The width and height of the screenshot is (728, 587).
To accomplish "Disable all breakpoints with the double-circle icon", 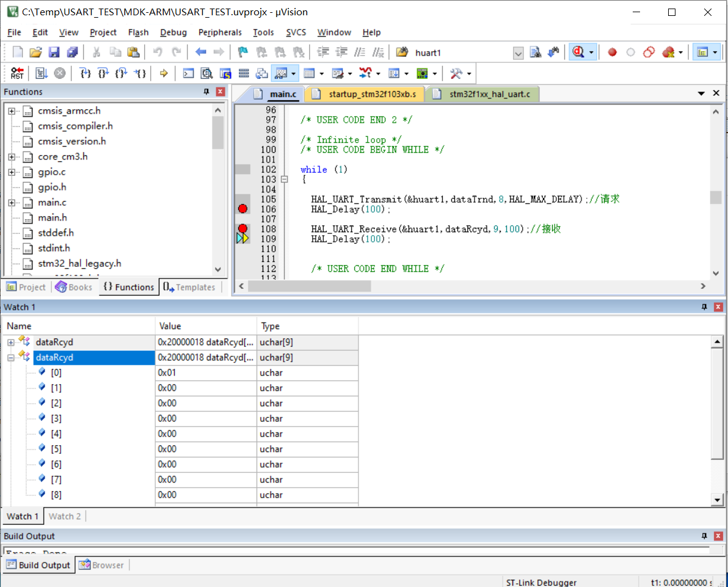I will 649,52.
